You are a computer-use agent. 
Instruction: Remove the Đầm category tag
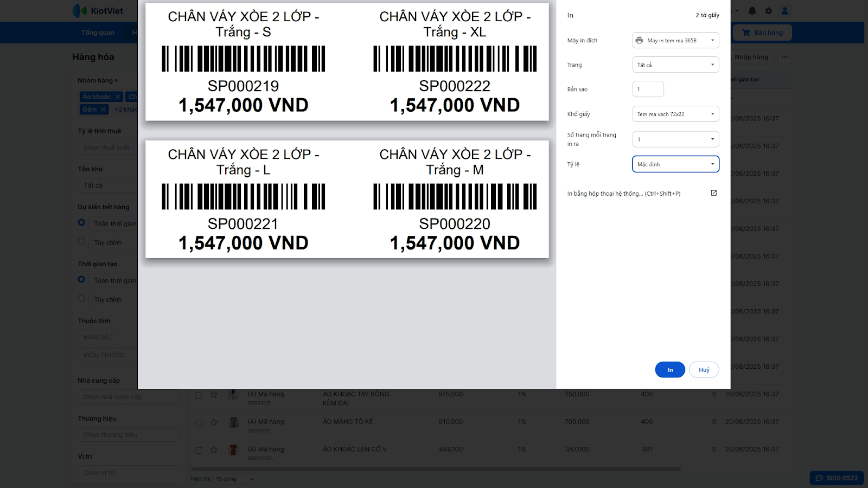tap(103, 109)
